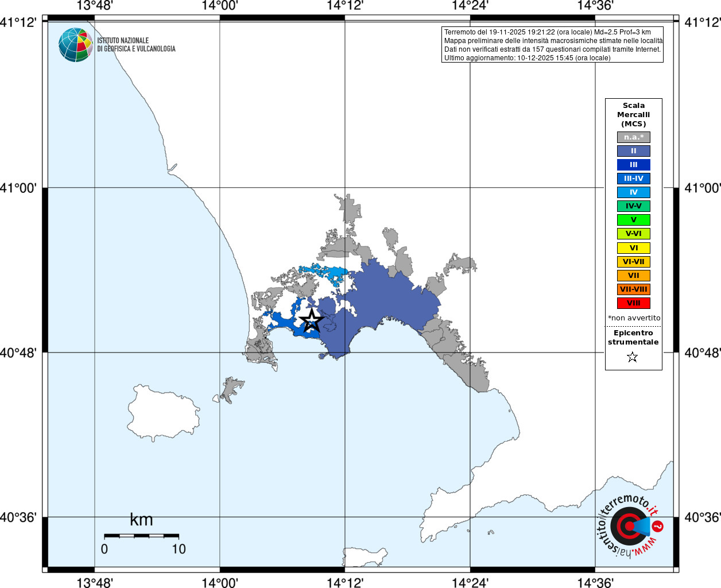This screenshot has width=721, height=588.
Task: Click the top 14°12' longitude label
Action: (345, 6)
